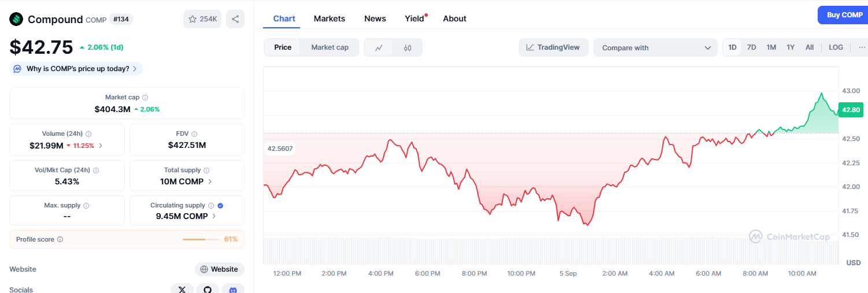Click the USD currency label on chart

pos(854,263)
